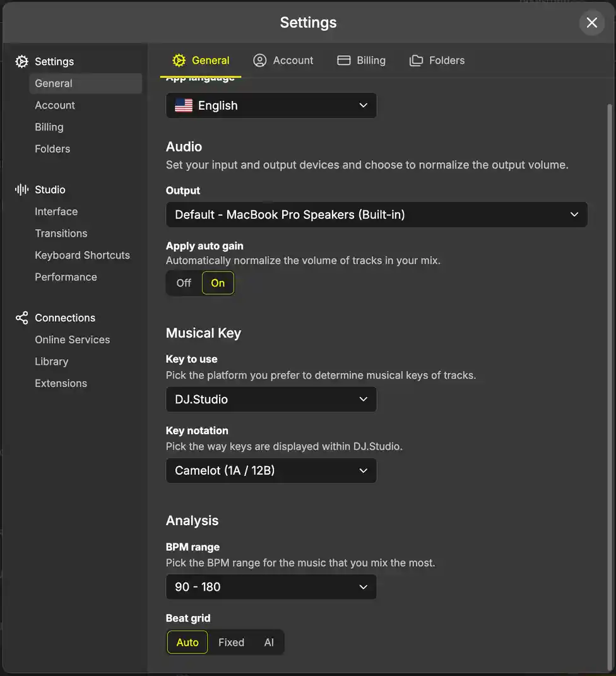Image resolution: width=616 pixels, height=676 pixels.
Task: Click the Folders tab's folder icon
Action: [416, 61]
